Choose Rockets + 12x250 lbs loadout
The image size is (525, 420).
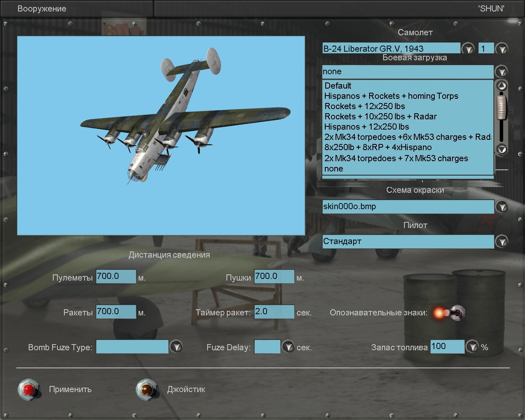(x=408, y=106)
